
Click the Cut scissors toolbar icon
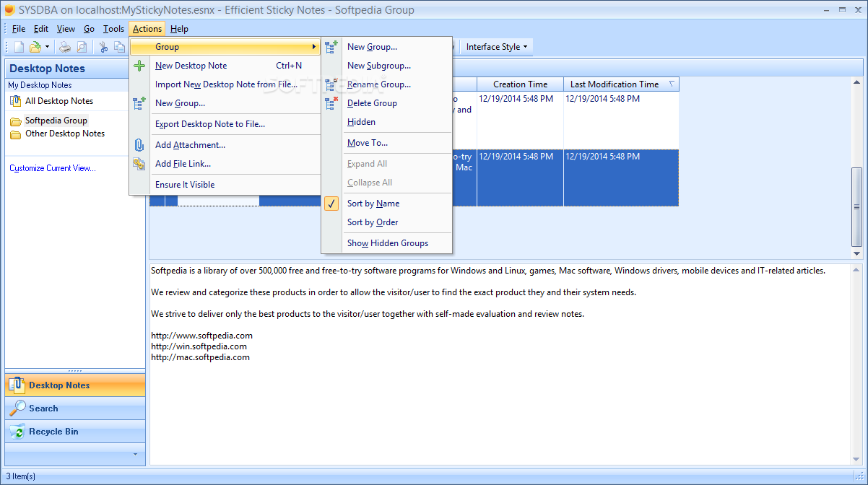pos(104,47)
